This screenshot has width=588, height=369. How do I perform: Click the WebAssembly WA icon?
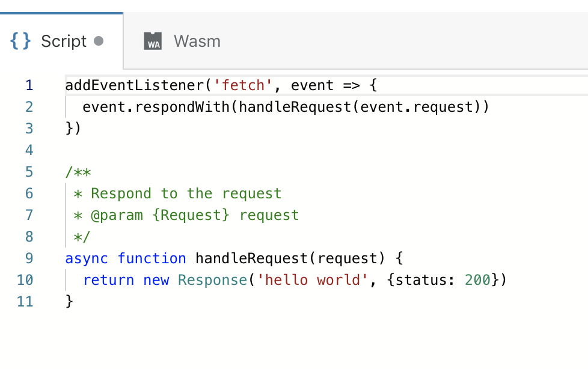click(x=153, y=41)
